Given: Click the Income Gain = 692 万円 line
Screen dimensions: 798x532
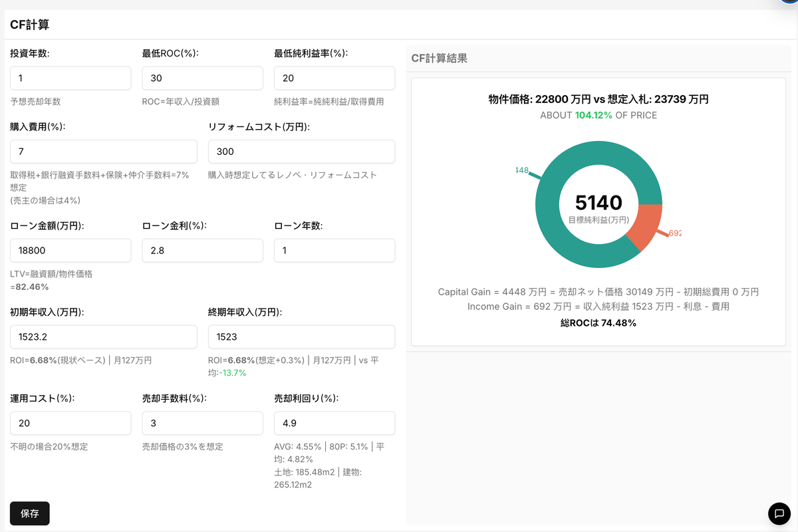Looking at the screenshot, I should [x=598, y=307].
